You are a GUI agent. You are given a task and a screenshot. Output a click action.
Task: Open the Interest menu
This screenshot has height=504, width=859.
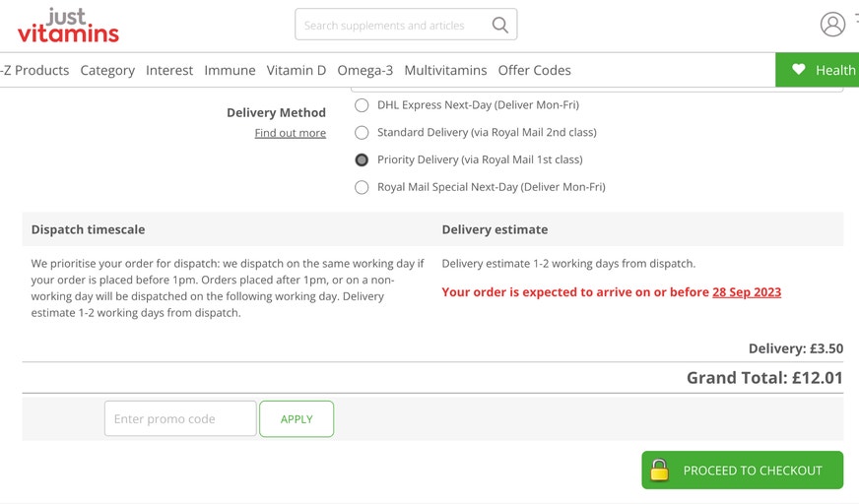point(169,70)
